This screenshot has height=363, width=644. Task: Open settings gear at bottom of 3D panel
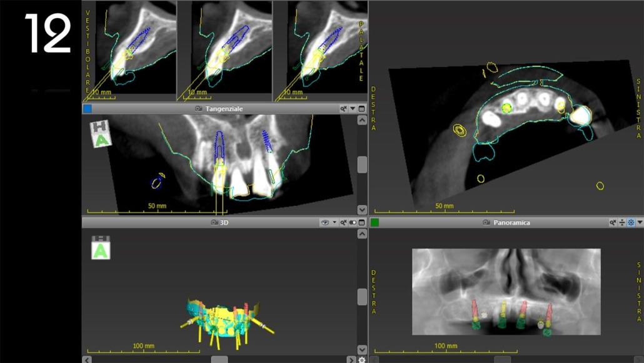point(362,359)
